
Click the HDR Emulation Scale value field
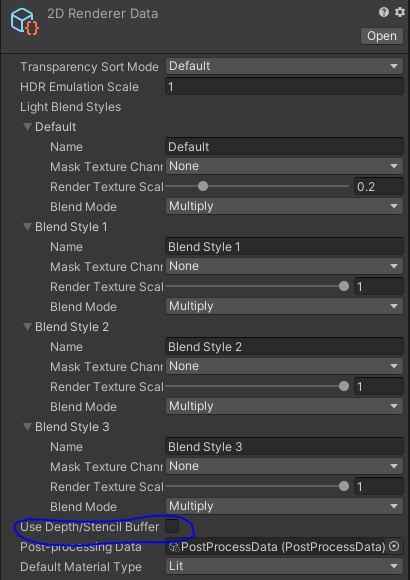tap(284, 87)
